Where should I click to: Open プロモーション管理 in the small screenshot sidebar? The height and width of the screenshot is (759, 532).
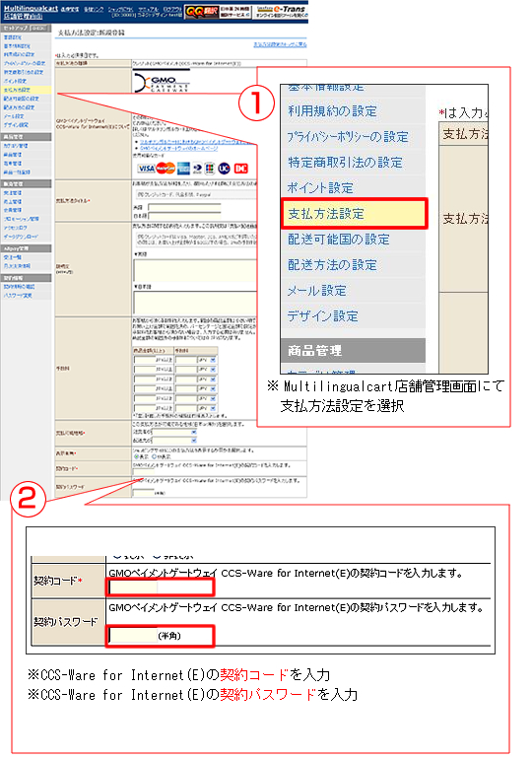coord(22,219)
